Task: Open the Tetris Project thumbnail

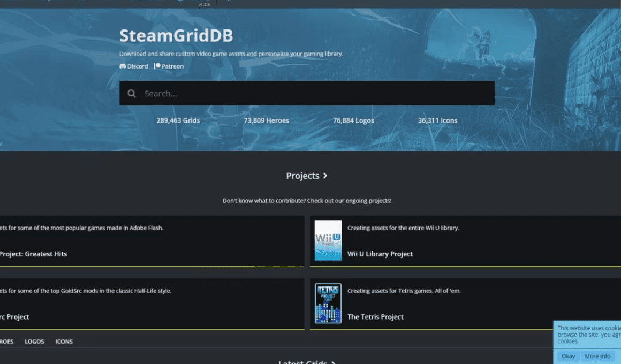Action: [x=328, y=304]
